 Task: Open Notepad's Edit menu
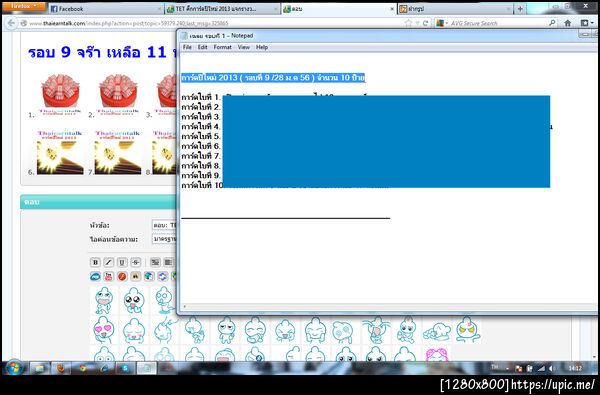tap(202, 47)
